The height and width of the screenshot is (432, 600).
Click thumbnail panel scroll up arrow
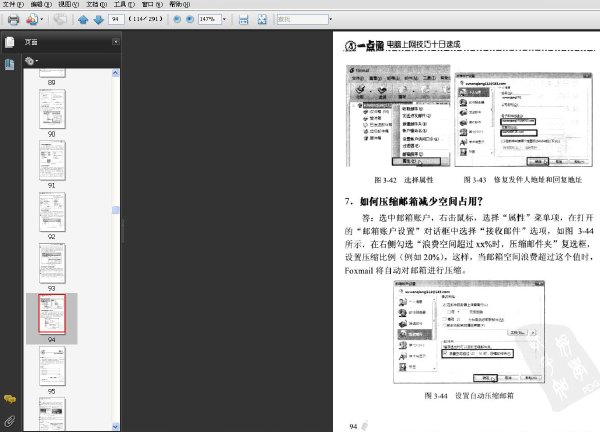(x=116, y=73)
